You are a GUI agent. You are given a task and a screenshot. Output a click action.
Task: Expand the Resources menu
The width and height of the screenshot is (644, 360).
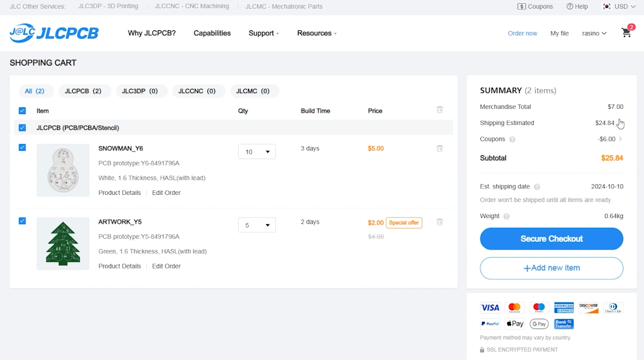(x=317, y=33)
